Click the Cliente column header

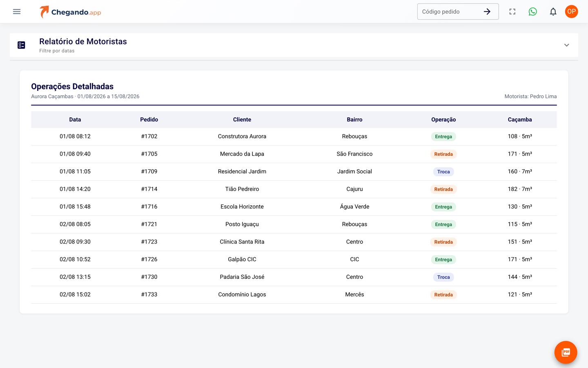pos(242,119)
